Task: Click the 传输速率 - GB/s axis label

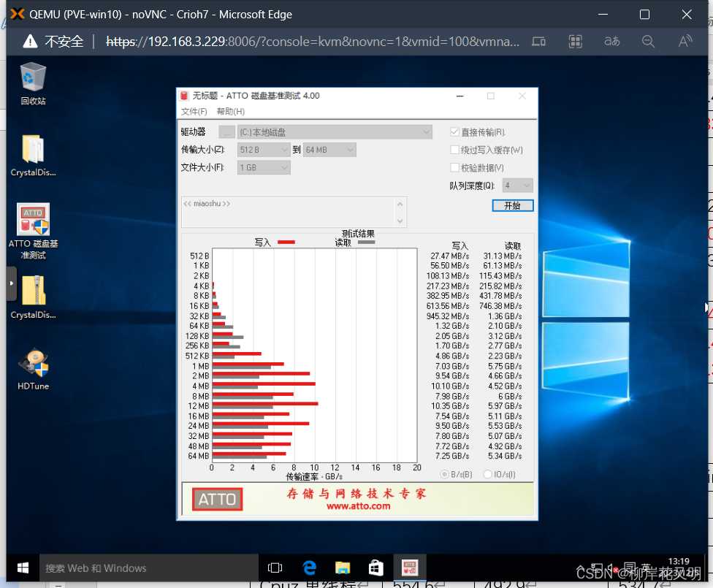Action: (313, 476)
